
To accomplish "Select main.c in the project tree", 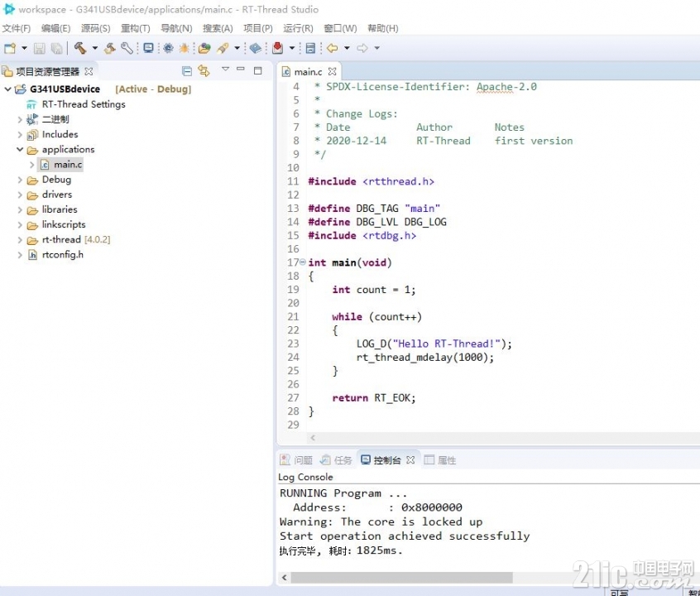I will pyautogui.click(x=68, y=165).
